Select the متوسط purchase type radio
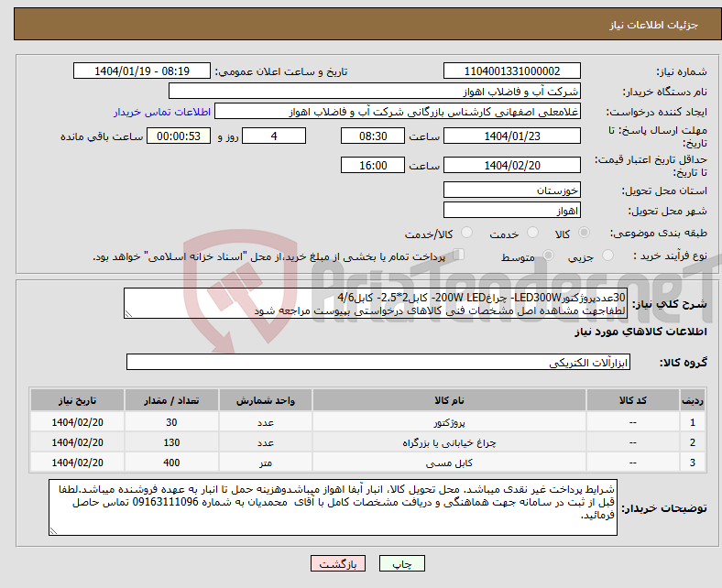The height and width of the screenshot is (588, 722). (548, 256)
